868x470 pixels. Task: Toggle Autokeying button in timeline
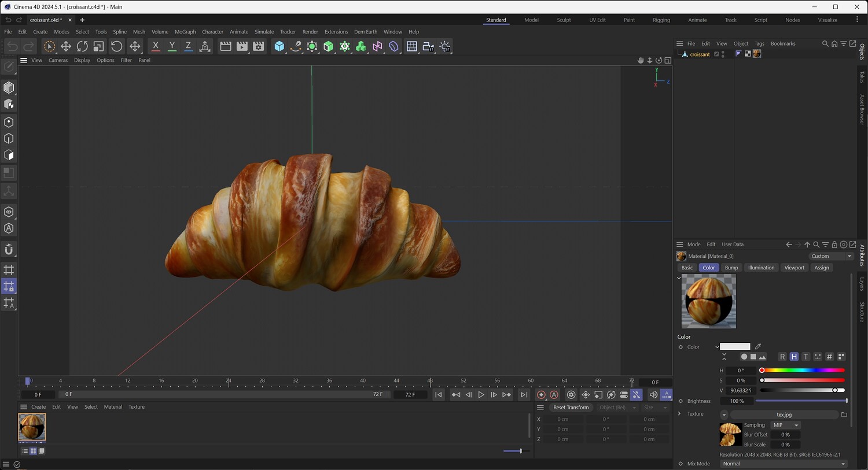click(554, 395)
